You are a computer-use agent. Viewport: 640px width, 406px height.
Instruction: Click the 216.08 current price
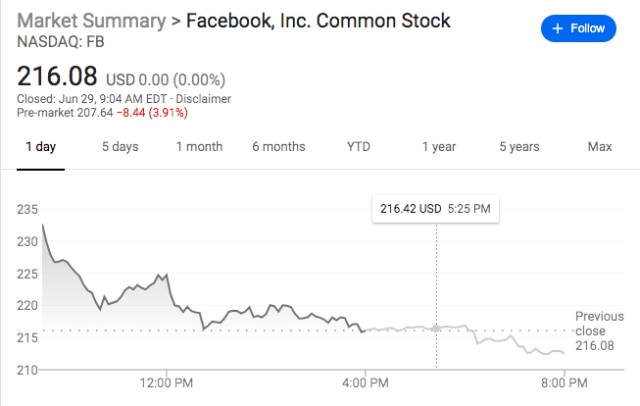click(x=56, y=75)
